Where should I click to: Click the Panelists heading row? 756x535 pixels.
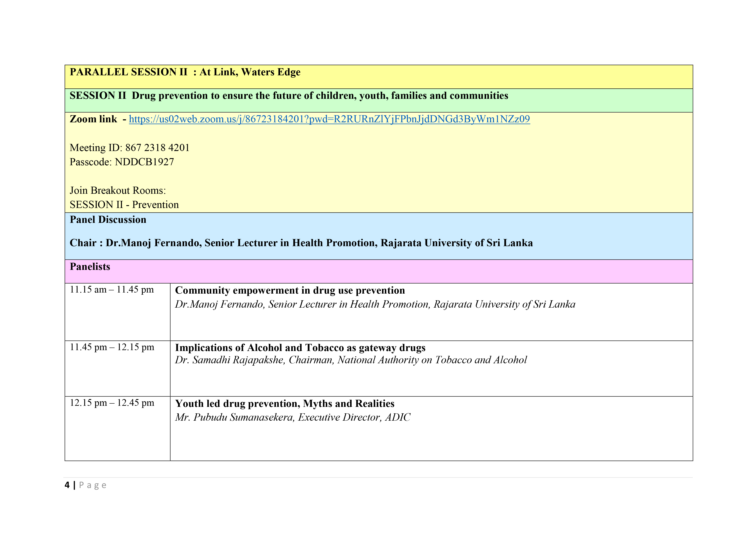coord(90,267)
